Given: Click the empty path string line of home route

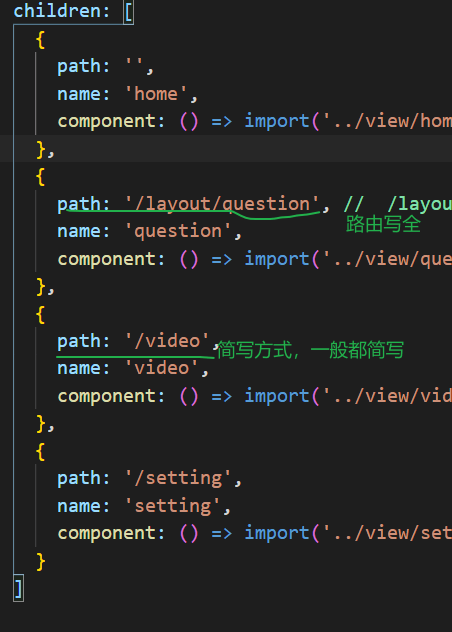Looking at the screenshot, I should [x=105, y=66].
